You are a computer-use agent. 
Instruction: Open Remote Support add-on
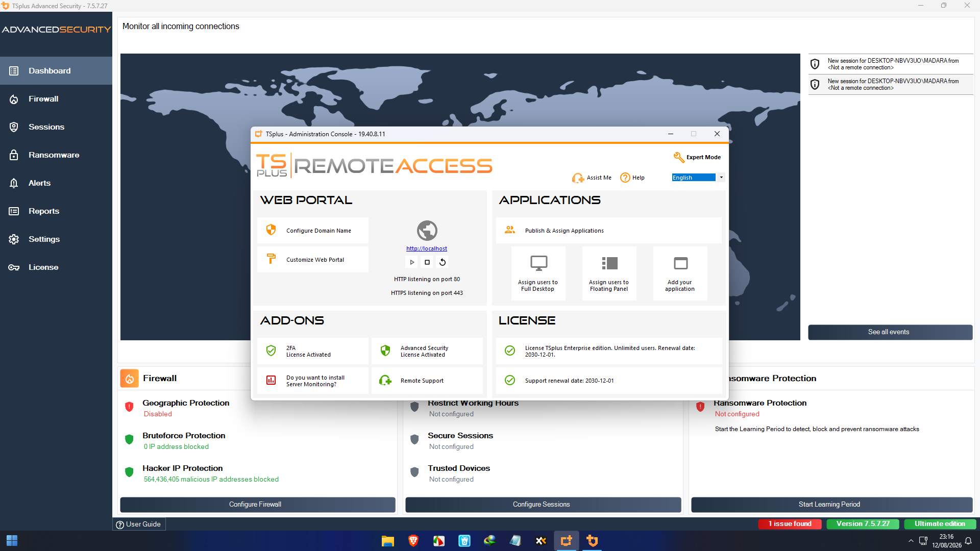[427, 381]
